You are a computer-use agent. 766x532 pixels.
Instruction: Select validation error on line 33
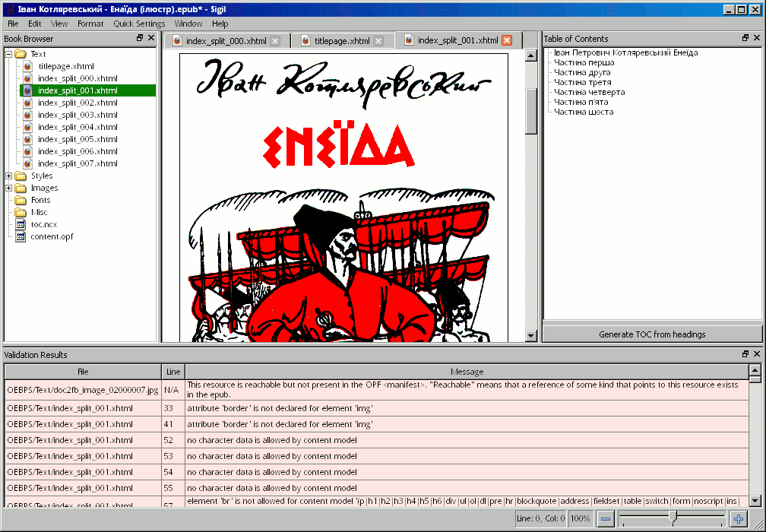pyautogui.click(x=376, y=408)
